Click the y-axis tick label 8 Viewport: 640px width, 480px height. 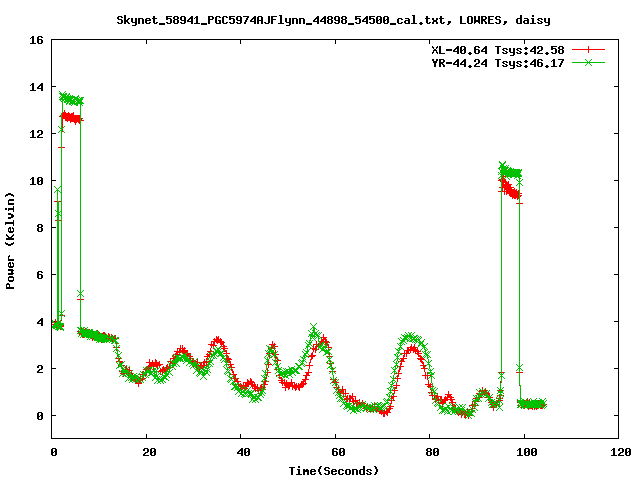[x=40, y=228]
